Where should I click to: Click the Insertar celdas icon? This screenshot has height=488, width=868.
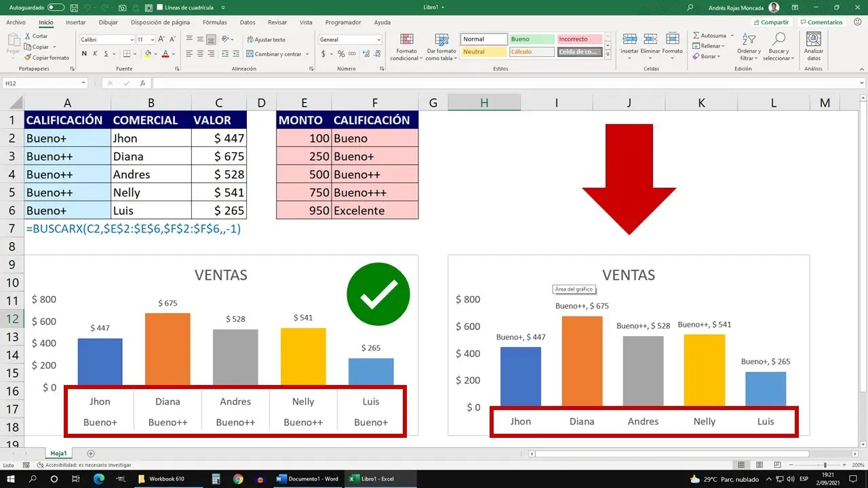[629, 43]
